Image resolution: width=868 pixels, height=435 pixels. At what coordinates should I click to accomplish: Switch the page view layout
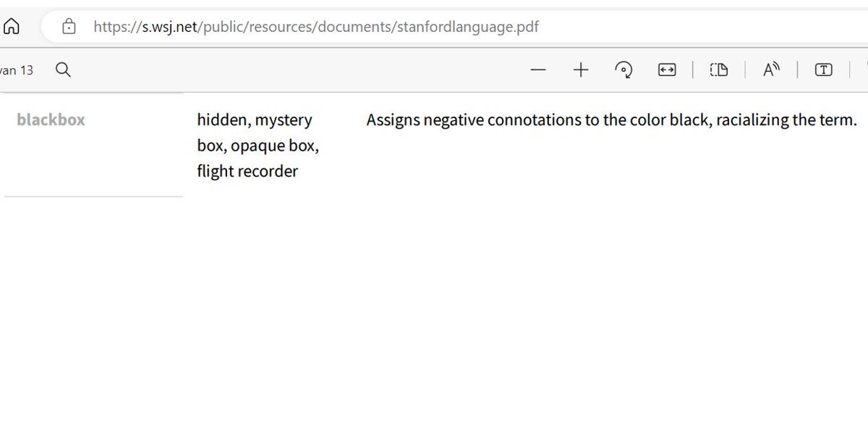pyautogui.click(x=718, y=69)
